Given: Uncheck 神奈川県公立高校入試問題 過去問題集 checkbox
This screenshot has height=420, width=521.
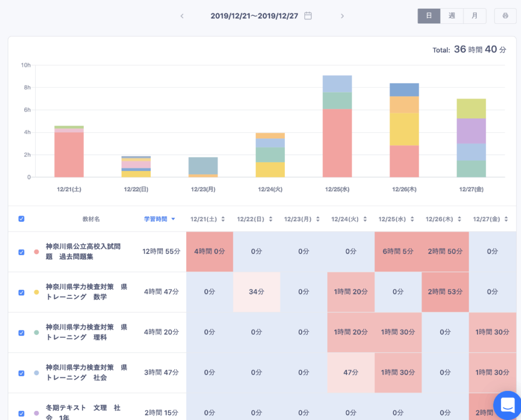Looking at the screenshot, I should pyautogui.click(x=21, y=252).
